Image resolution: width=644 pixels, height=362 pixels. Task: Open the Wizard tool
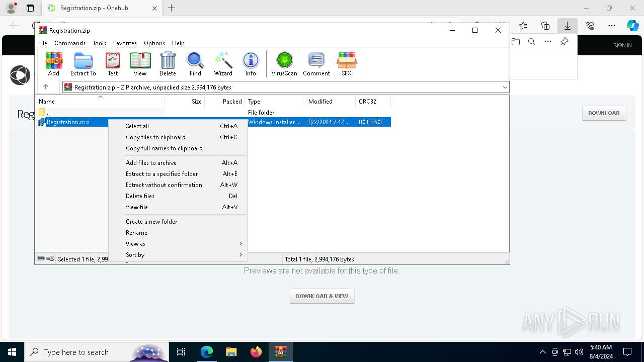coord(223,64)
